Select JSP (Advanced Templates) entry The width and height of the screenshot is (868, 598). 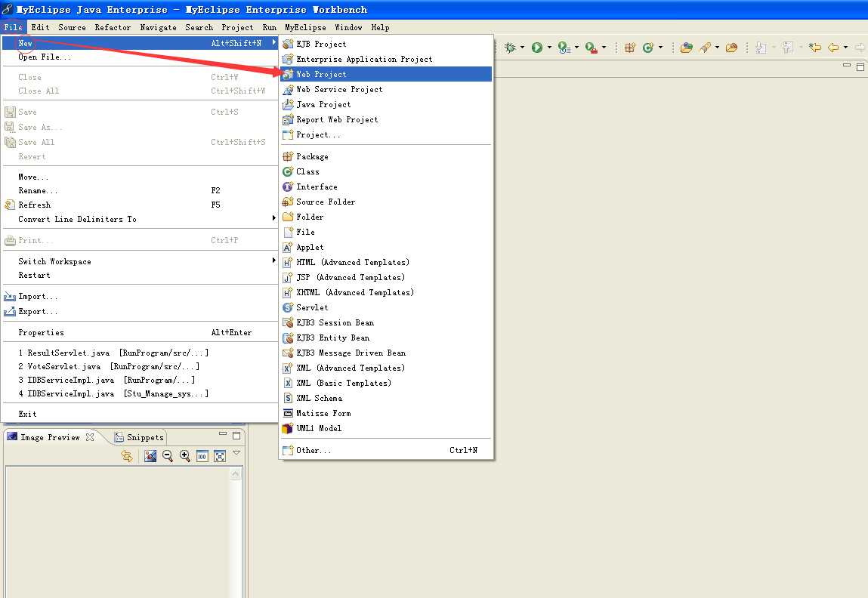click(x=386, y=277)
